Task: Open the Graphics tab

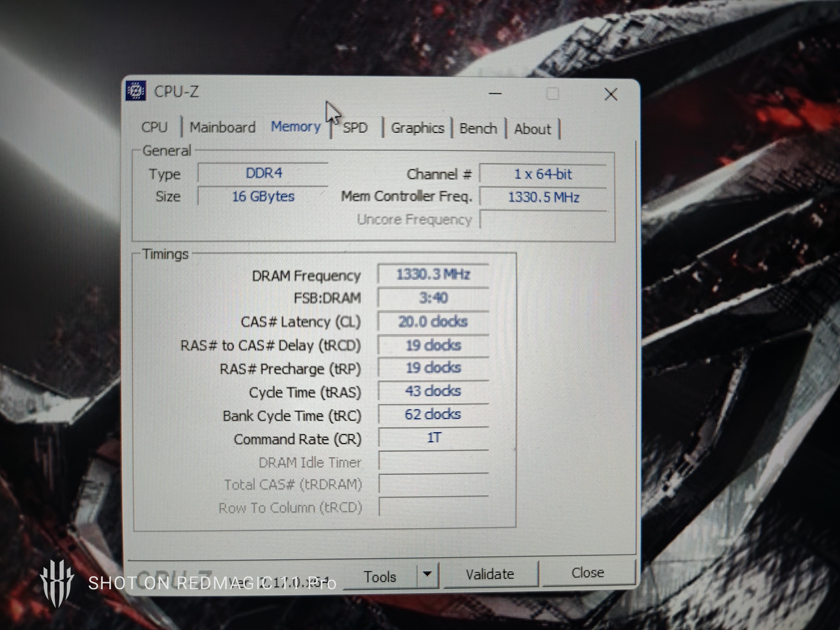Action: (x=417, y=128)
